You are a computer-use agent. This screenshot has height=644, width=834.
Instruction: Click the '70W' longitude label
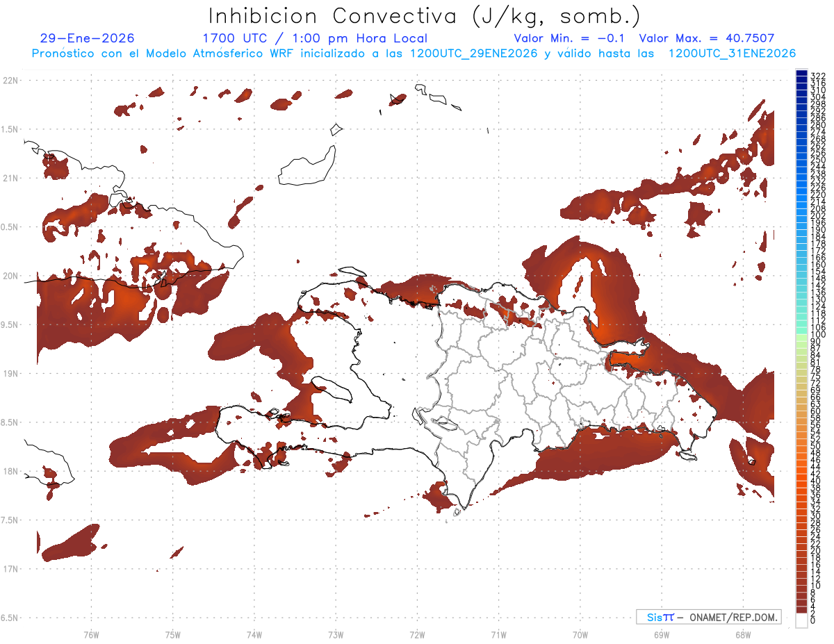tap(580, 634)
